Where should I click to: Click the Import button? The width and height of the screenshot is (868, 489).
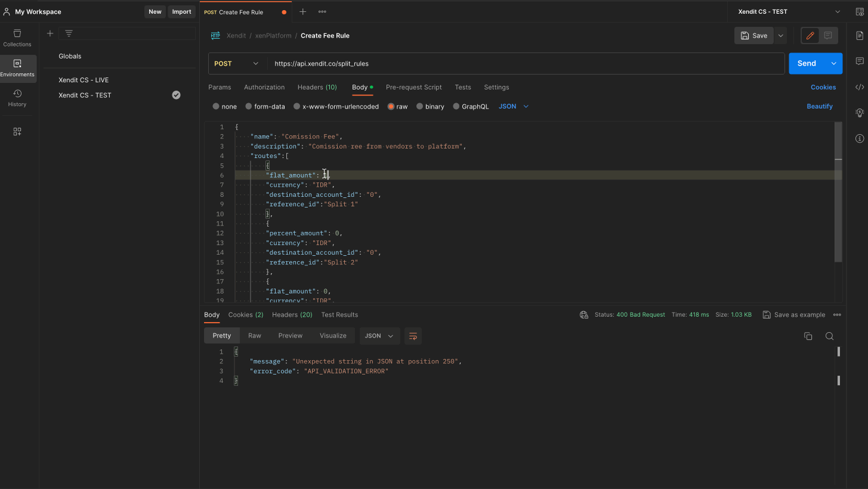click(x=182, y=11)
